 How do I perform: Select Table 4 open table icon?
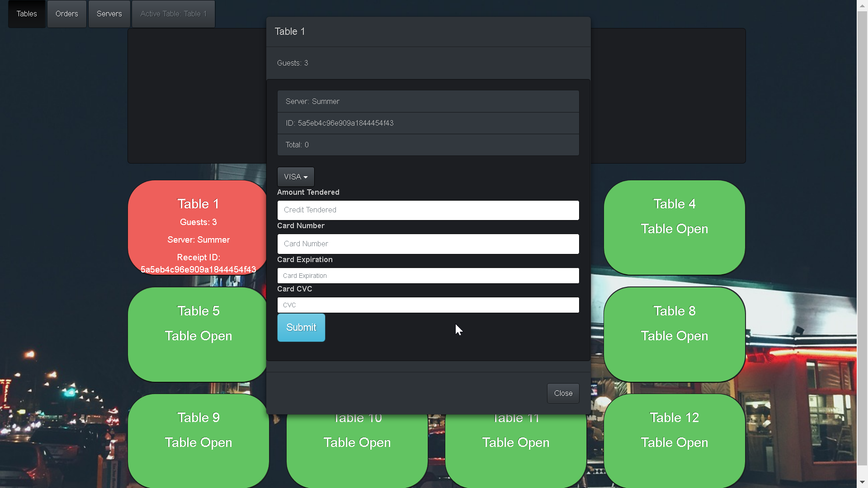(x=674, y=227)
